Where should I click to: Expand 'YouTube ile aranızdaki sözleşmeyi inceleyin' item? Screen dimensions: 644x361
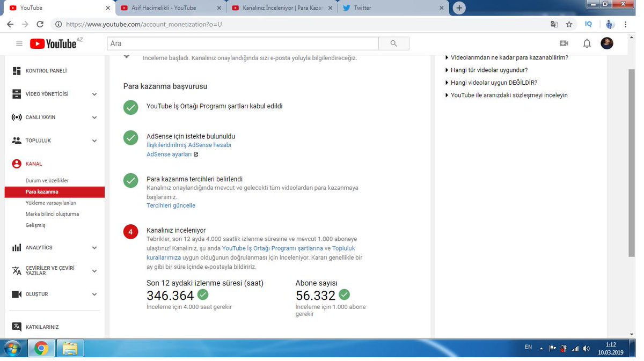[506, 95]
